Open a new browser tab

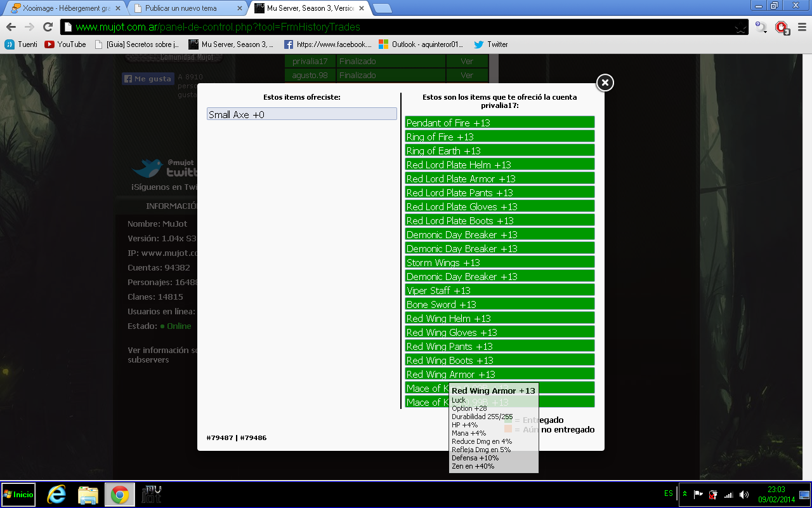pos(382,8)
